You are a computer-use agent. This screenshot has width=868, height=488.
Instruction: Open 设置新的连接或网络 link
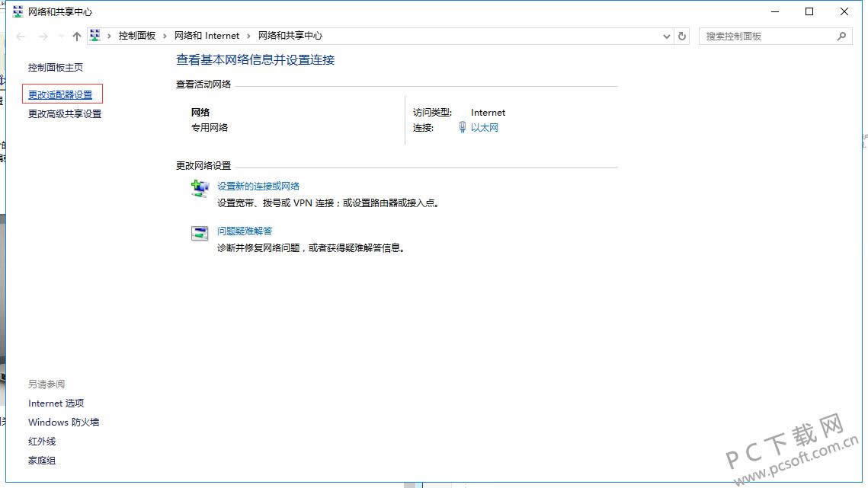pos(258,186)
